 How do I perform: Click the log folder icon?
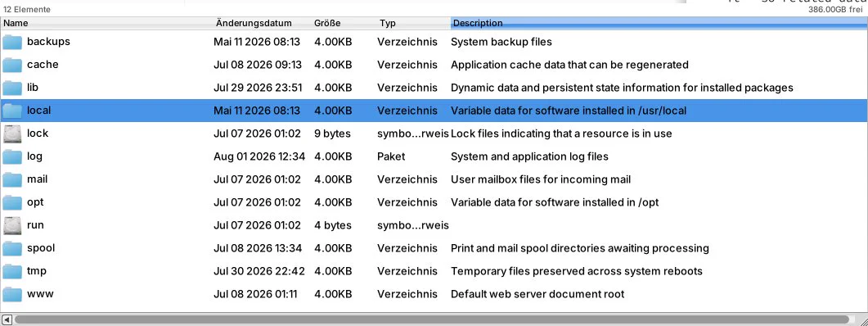tap(12, 157)
